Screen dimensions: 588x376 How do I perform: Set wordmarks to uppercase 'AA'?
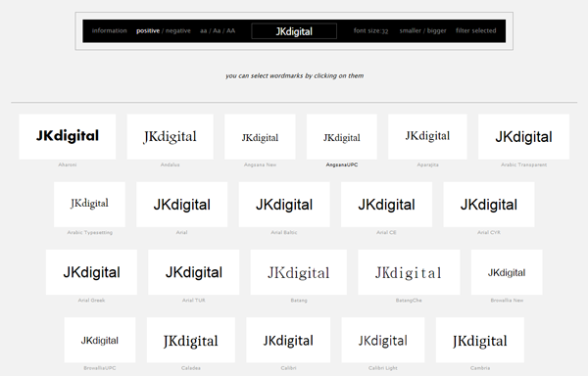coord(230,30)
